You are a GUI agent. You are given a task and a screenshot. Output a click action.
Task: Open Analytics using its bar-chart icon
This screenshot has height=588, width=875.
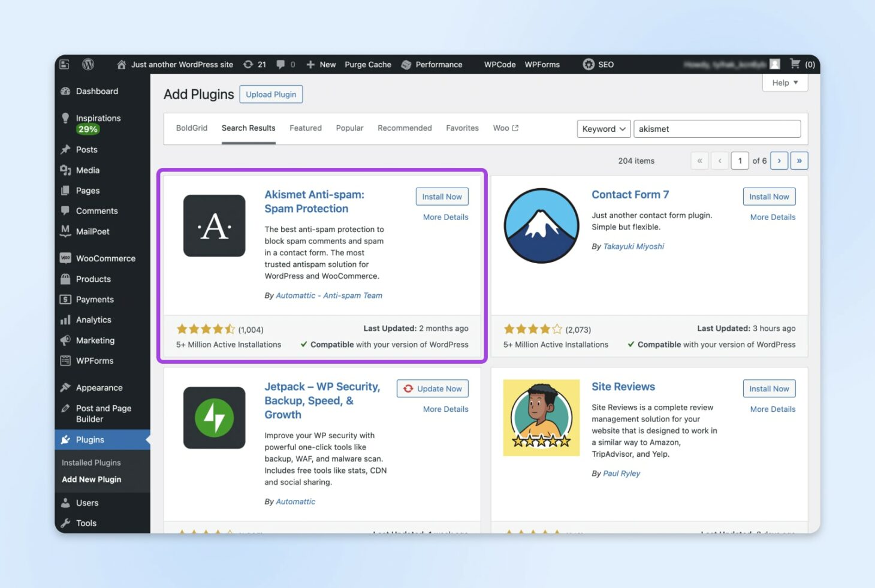[x=67, y=319]
